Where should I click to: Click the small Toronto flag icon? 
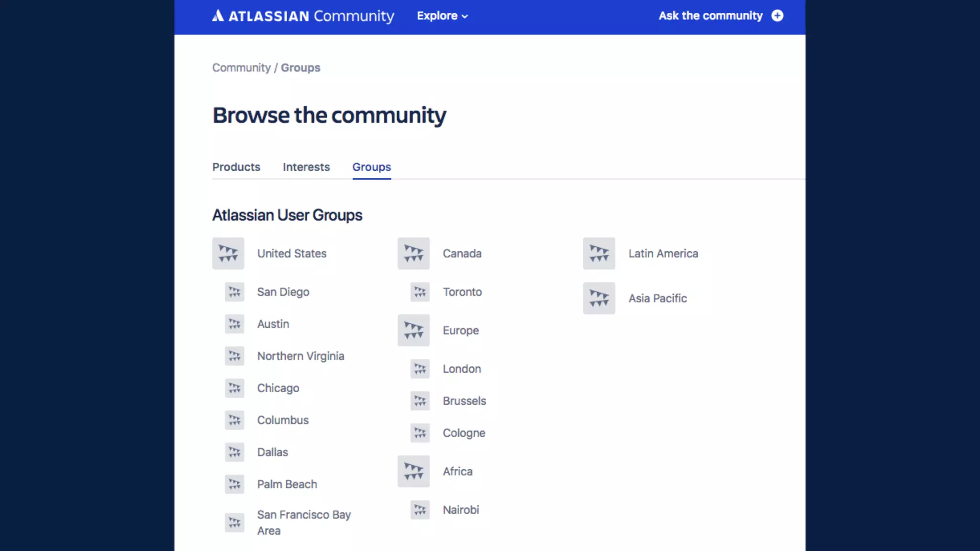coord(420,292)
